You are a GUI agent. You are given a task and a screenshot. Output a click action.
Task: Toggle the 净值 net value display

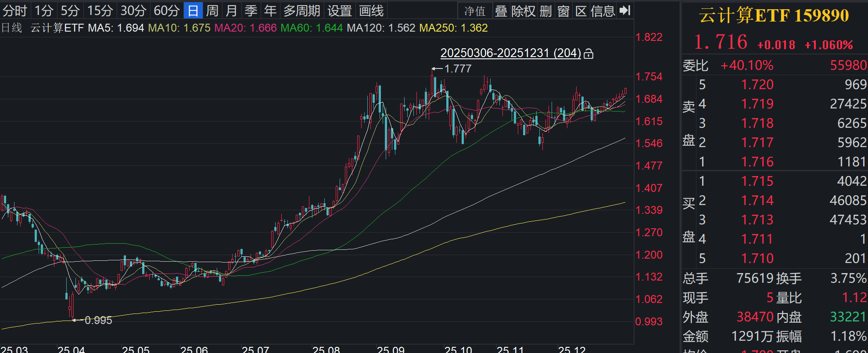[x=475, y=11]
